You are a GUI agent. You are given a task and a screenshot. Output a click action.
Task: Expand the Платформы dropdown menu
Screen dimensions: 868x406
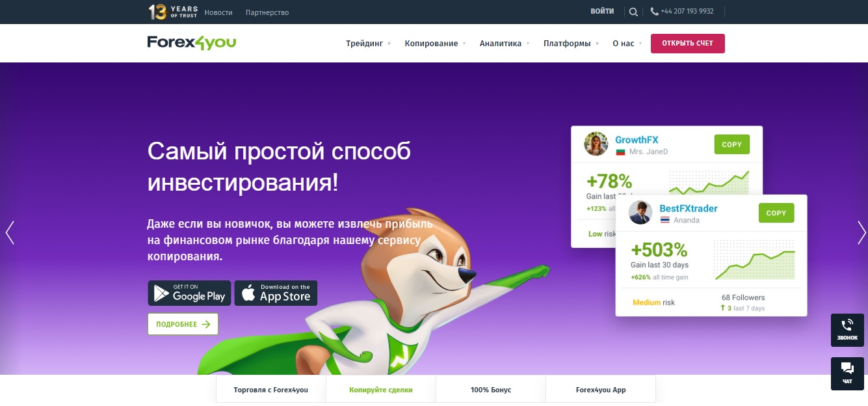tap(571, 44)
